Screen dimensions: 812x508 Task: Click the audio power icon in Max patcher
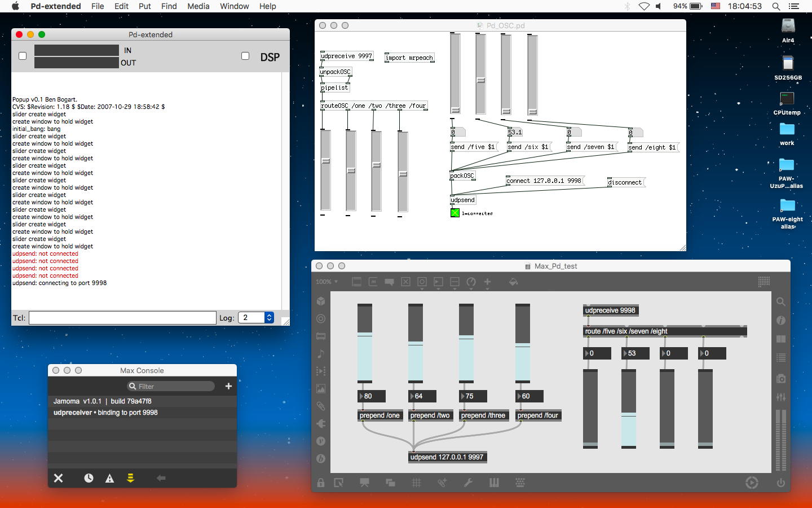pyautogui.click(x=781, y=483)
